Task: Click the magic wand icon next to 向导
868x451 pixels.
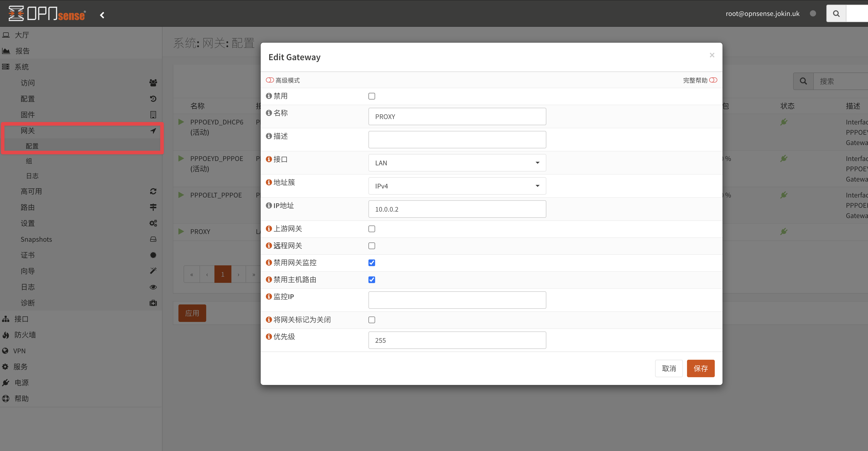Action: [x=153, y=271]
